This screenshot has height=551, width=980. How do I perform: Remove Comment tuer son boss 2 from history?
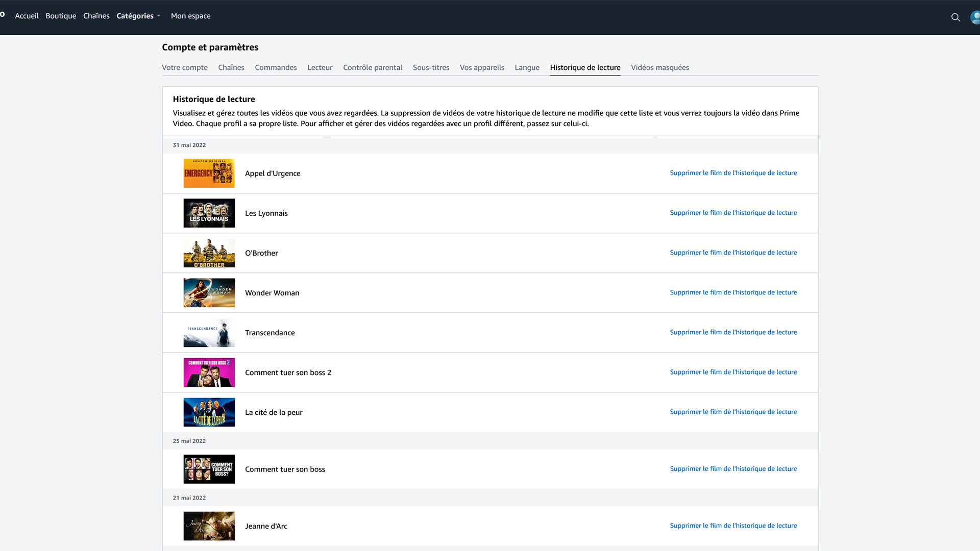(733, 372)
